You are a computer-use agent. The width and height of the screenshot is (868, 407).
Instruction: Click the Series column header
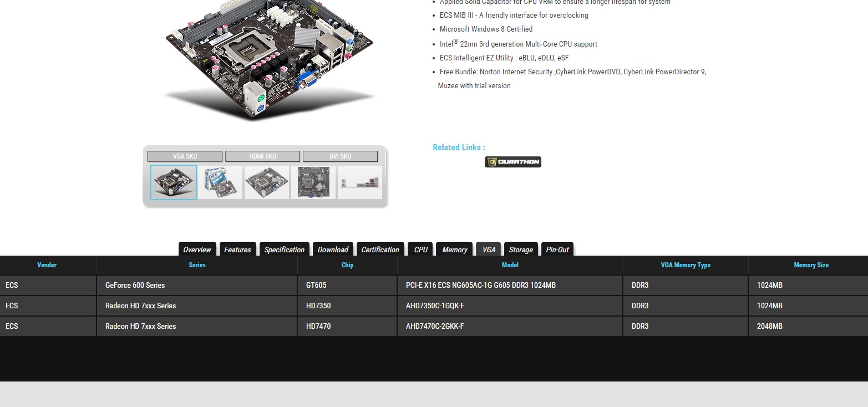point(197,265)
